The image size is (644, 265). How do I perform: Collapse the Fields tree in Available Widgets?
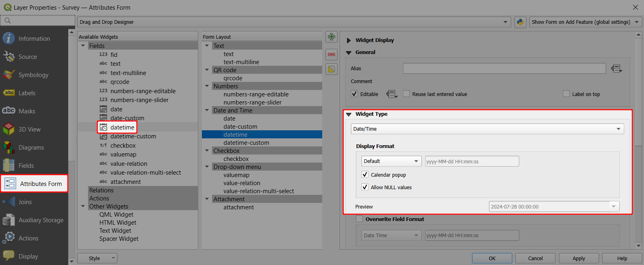coord(83,46)
